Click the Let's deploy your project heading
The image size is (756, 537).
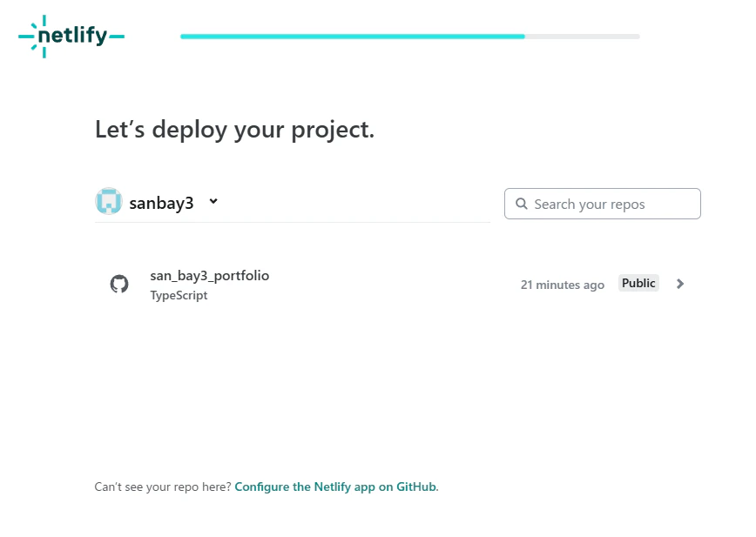[235, 130]
